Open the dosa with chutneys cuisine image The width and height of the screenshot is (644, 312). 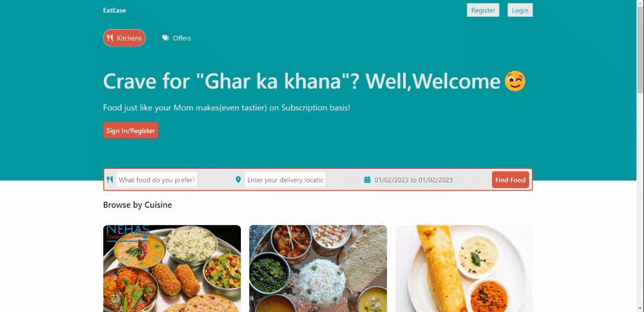(x=464, y=268)
